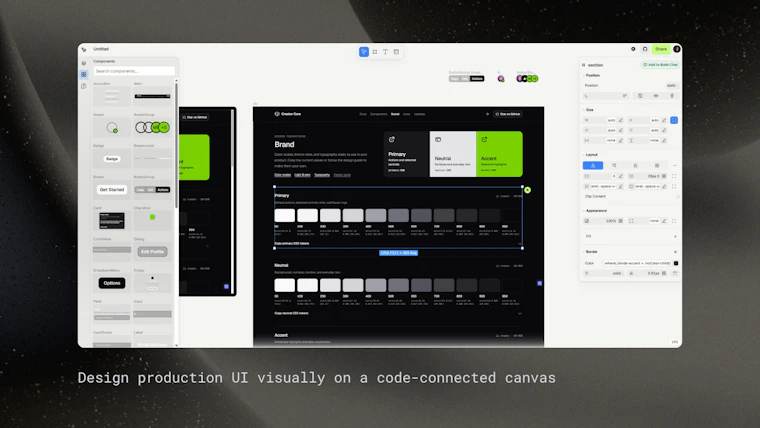Toggle theme icon in preview navbar
This screenshot has width=760, height=428.
click(488, 114)
